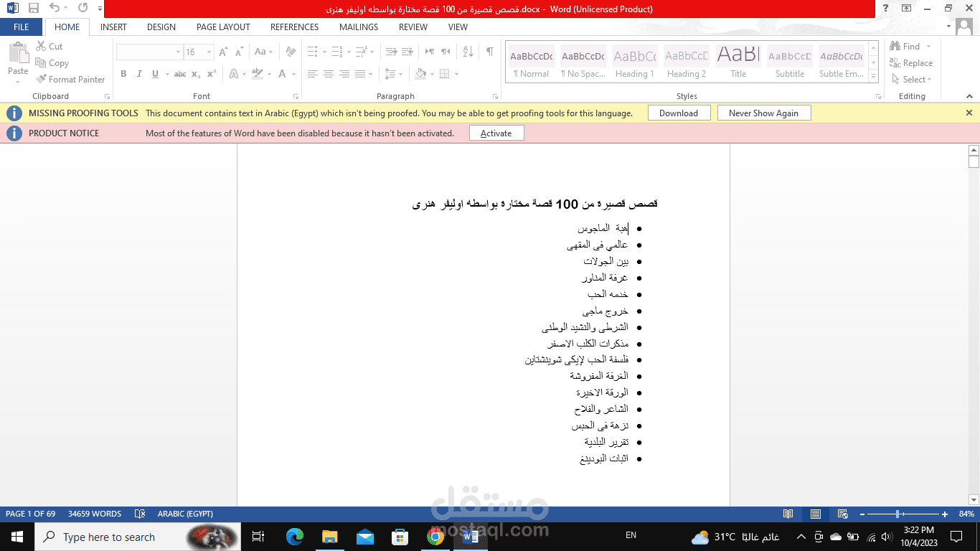The image size is (980, 551).
Task: Click Replace in Editing group
Action: [x=912, y=63]
